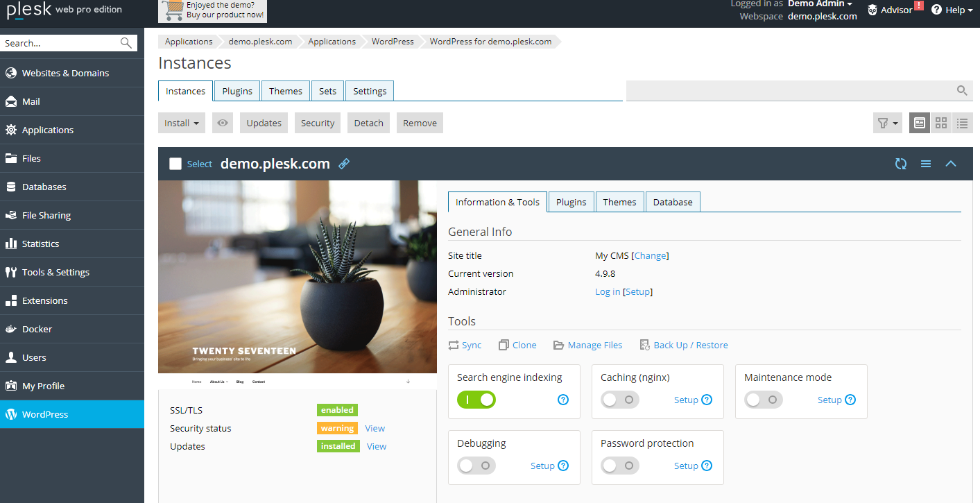This screenshot has height=503, width=980.
Task: Tick the Select checkbox for demo.plesk.com
Action: point(175,164)
